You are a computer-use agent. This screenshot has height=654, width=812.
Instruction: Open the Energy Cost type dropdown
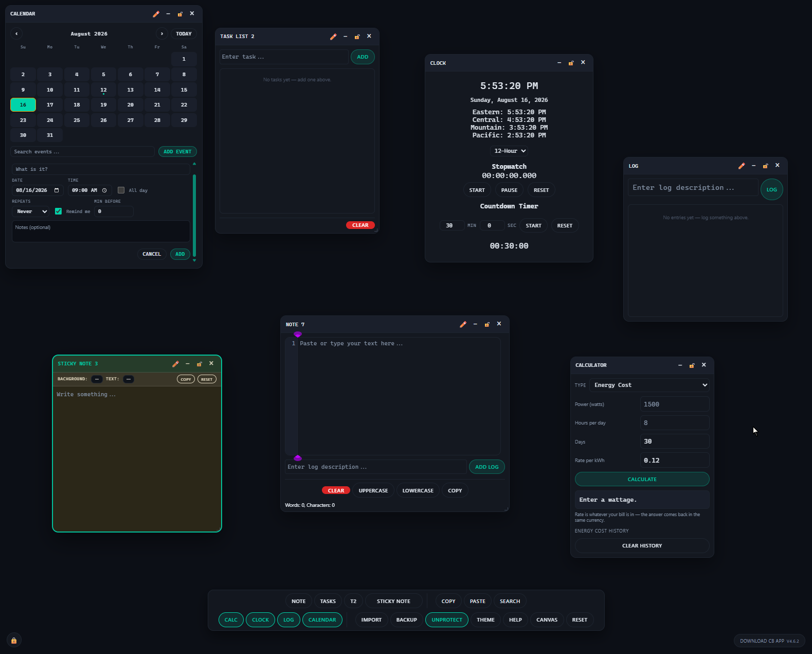click(649, 385)
